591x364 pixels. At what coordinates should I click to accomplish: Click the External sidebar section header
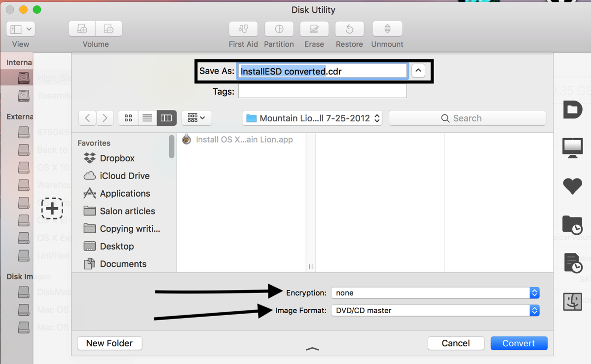(x=20, y=117)
